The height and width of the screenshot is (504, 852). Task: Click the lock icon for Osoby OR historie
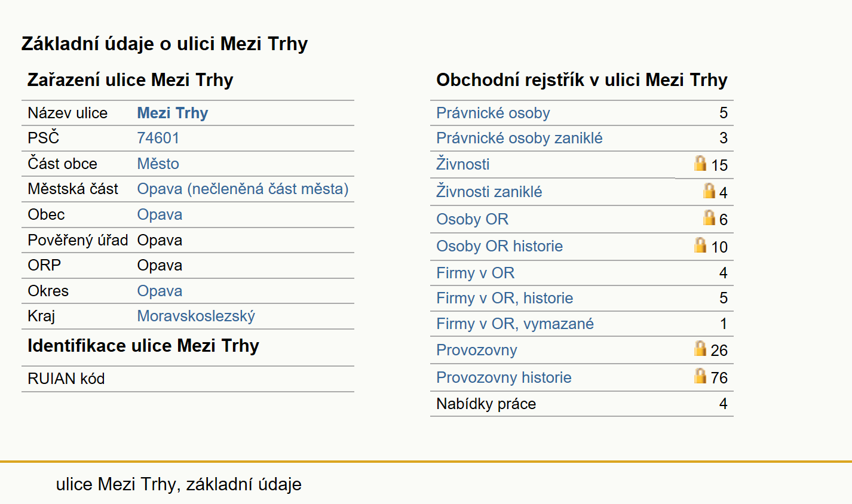700,245
